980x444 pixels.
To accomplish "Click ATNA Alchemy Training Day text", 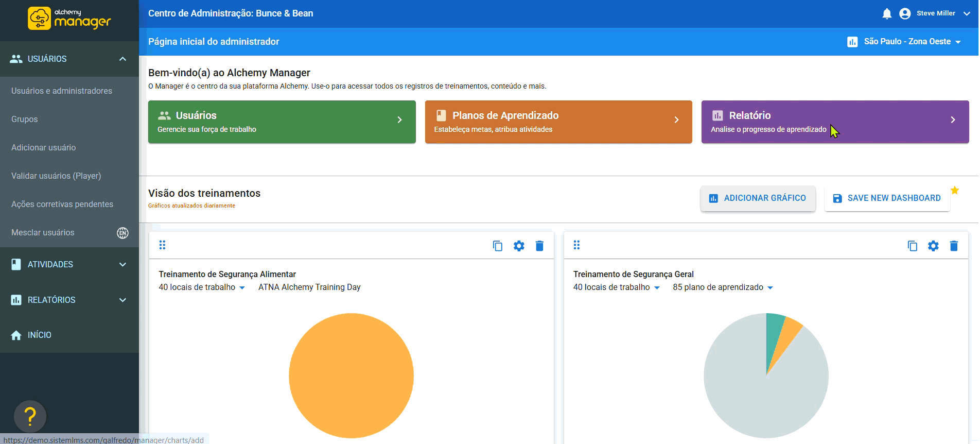I will [309, 287].
